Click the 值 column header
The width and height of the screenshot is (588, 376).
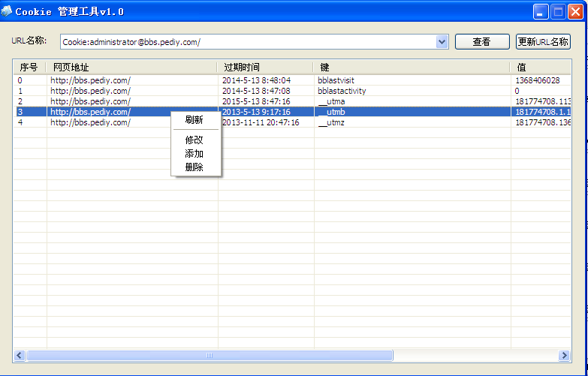click(x=541, y=68)
